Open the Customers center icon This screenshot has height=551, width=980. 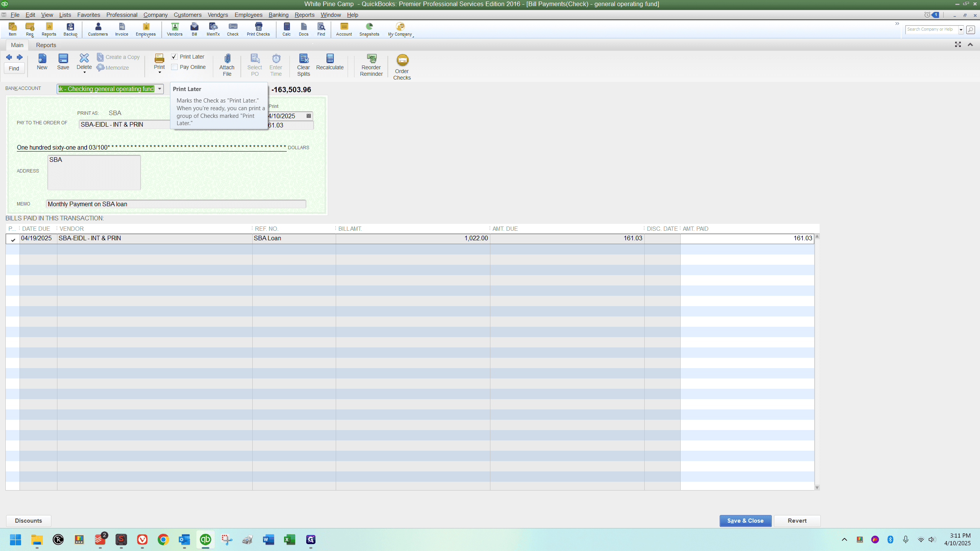click(x=98, y=29)
